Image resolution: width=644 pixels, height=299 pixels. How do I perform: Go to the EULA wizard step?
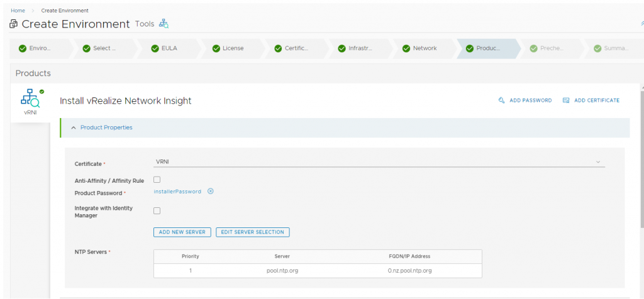coord(169,48)
